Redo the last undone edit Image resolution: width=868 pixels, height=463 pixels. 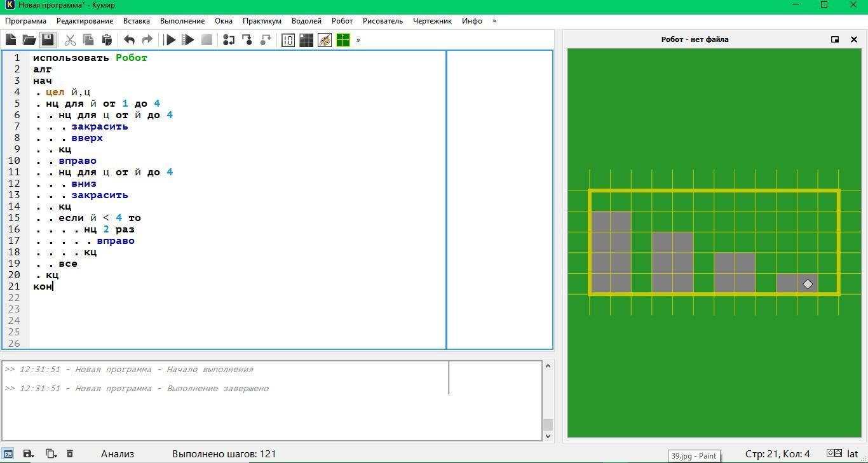click(147, 40)
